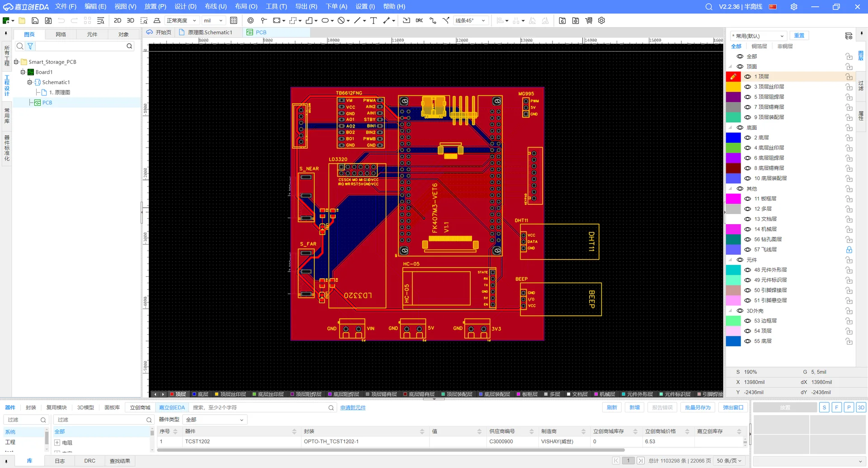
Task: Open the 设计 (D) menu
Action: coord(185,6)
